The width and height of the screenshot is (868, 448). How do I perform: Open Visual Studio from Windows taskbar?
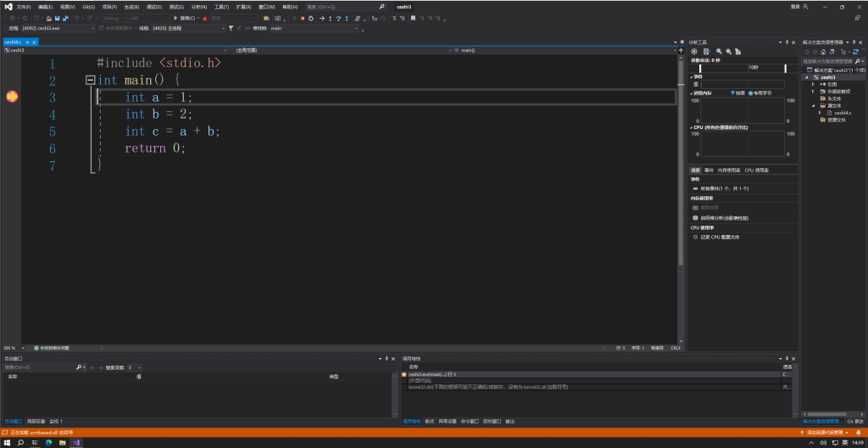(x=75, y=442)
